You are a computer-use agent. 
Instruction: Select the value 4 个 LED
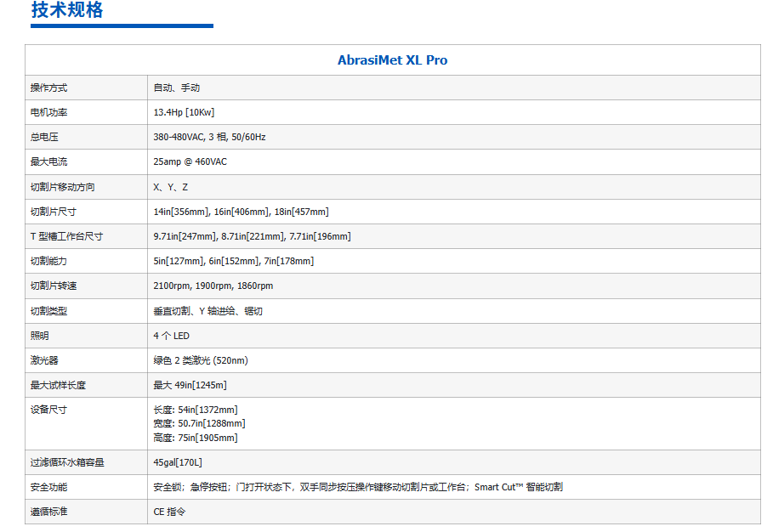coord(172,336)
